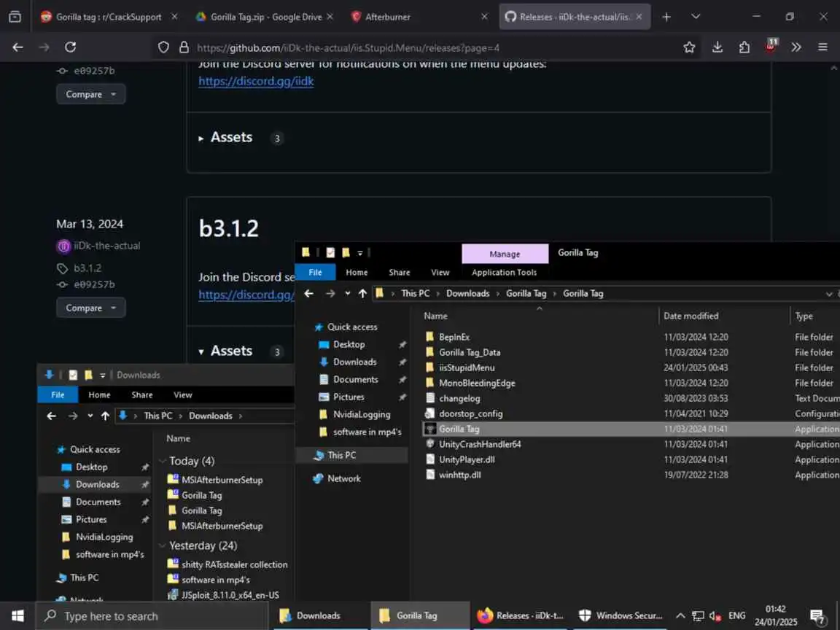Select the iisStupidMenu folder
The image size is (840, 630).
coord(467,367)
